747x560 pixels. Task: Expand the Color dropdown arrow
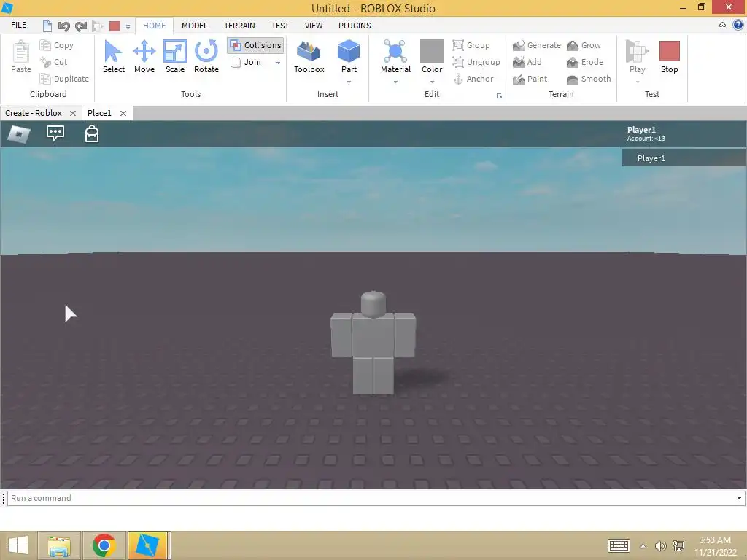(x=432, y=82)
